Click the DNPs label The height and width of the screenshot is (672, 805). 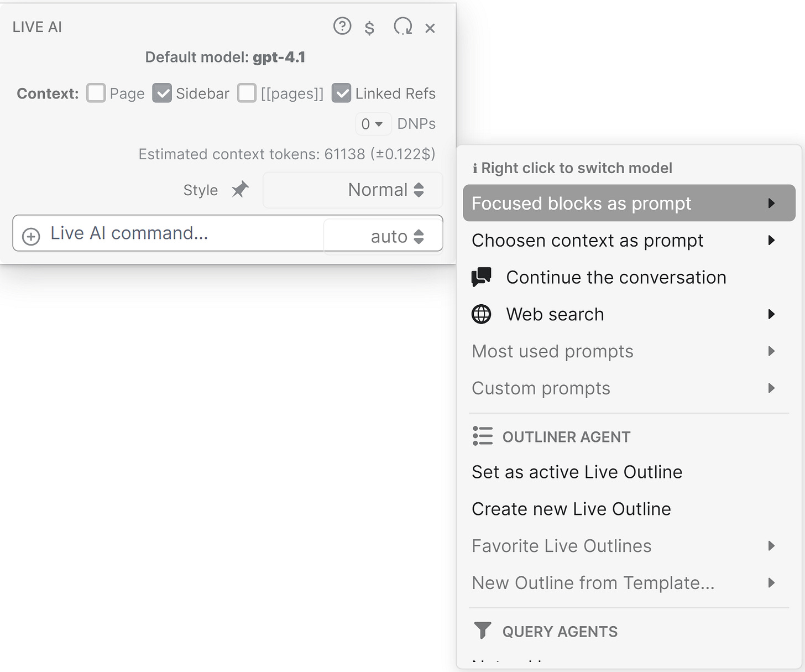(416, 124)
